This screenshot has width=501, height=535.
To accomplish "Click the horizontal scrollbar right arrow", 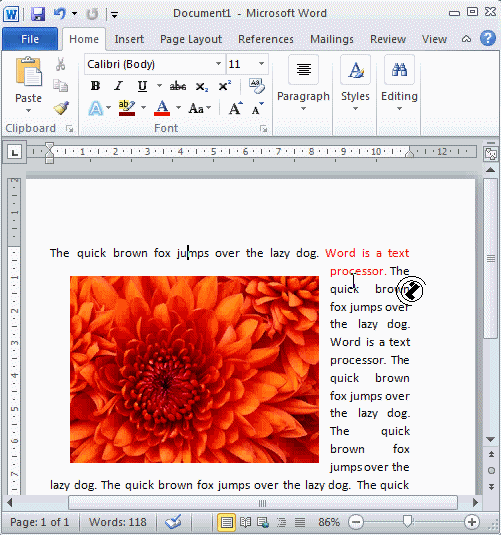I will 475,503.
